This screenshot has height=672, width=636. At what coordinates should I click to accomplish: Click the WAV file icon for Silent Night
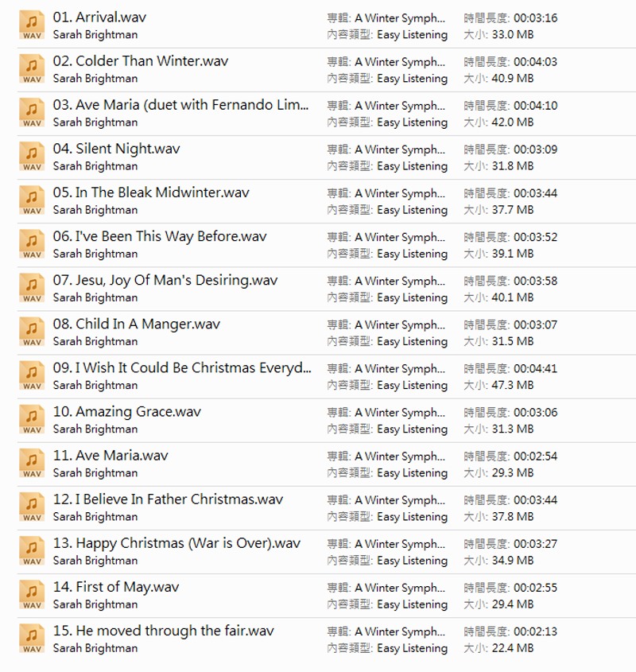point(32,157)
